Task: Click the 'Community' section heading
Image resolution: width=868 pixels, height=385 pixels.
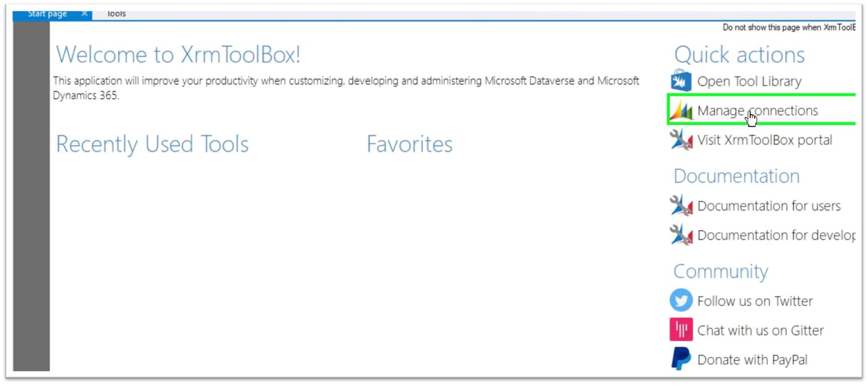Action: tap(720, 271)
